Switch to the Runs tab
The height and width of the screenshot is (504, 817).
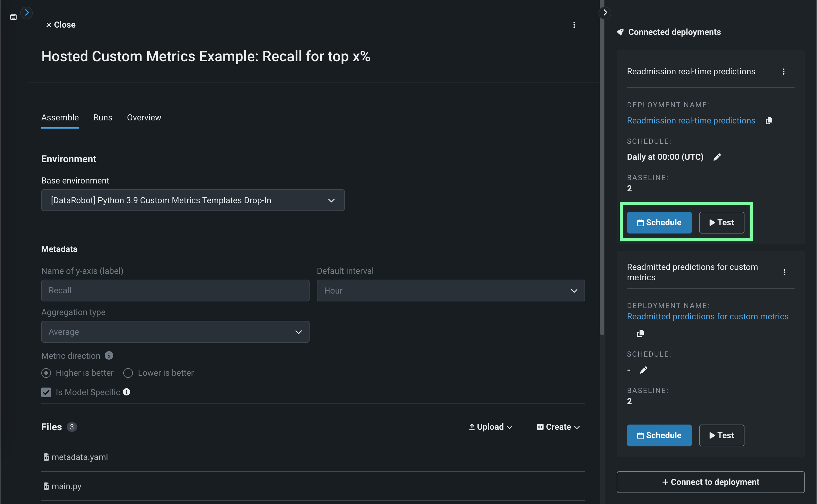click(103, 118)
